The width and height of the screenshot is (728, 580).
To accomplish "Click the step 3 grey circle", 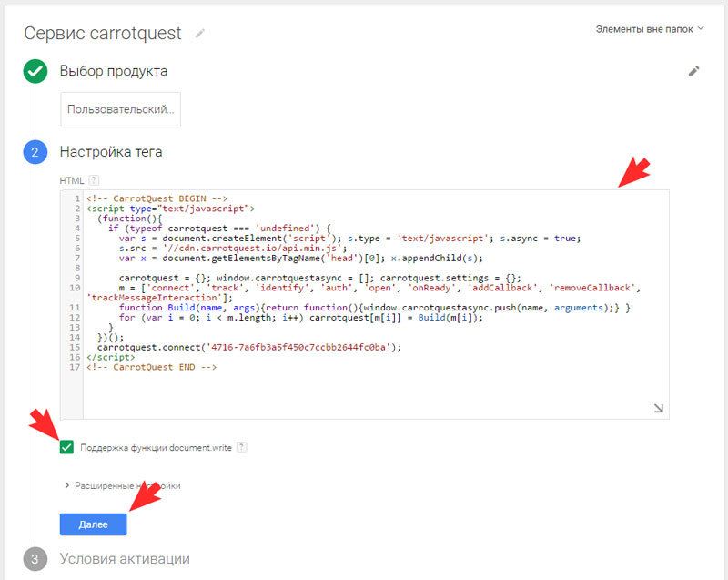I will coord(35,559).
